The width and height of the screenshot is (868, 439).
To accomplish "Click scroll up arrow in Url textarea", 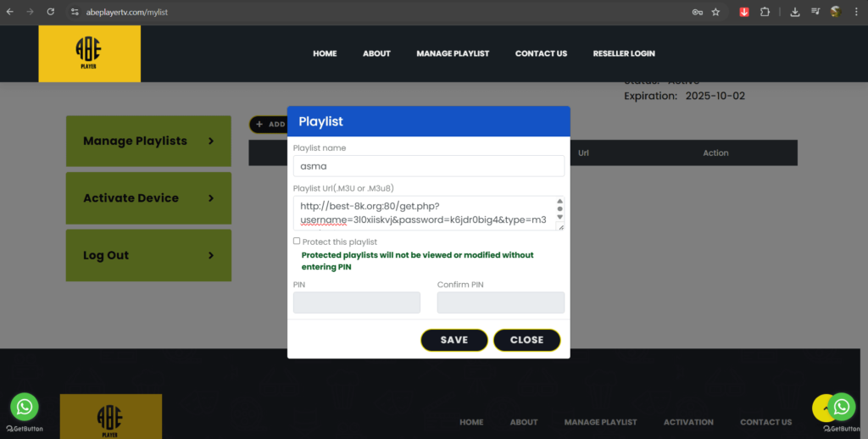I will 559,202.
